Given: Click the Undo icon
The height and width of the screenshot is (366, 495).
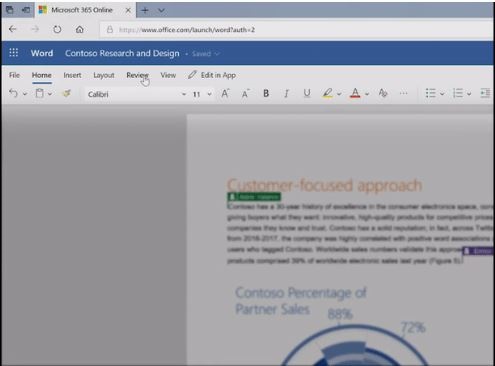Looking at the screenshot, I should click(13, 93).
